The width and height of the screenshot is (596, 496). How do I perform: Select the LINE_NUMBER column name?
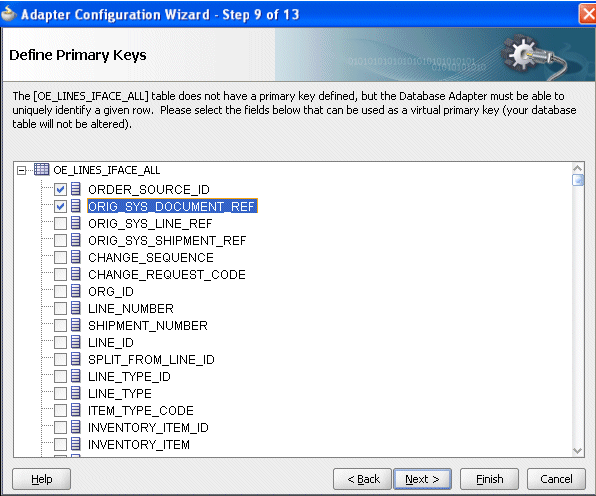point(131,308)
